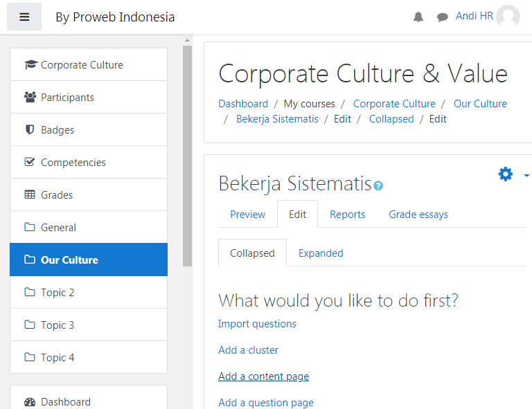
Task: Click the Badges shield icon
Action: tap(30, 129)
